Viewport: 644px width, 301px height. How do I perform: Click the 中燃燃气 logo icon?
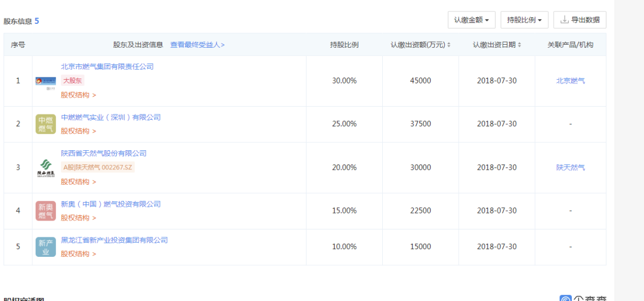[x=45, y=125]
